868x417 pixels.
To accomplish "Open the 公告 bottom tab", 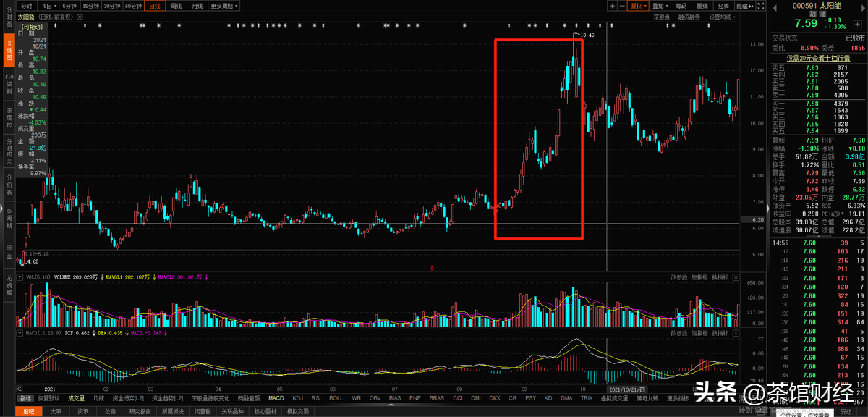I will pyautogui.click(x=110, y=411).
